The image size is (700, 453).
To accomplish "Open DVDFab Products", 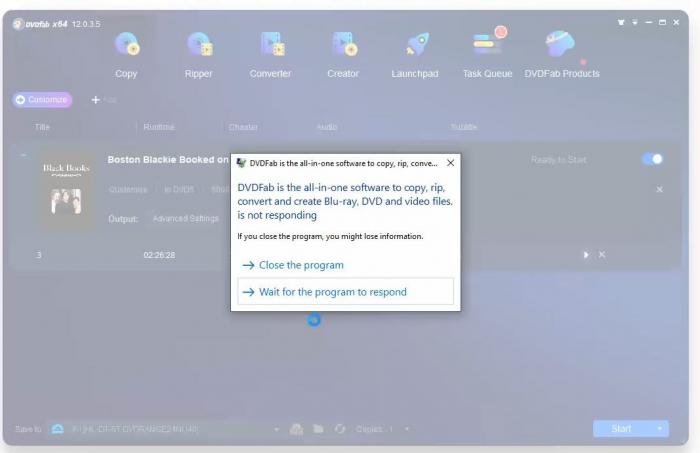I will click(562, 54).
